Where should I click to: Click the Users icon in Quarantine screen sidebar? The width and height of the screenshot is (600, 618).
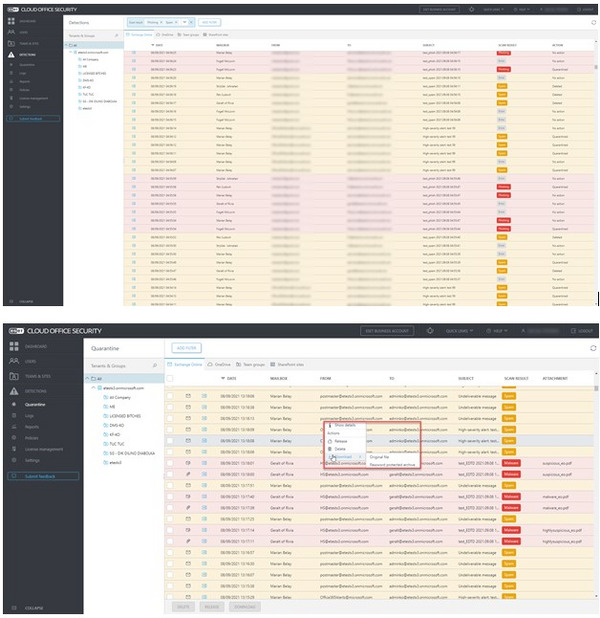(15, 359)
